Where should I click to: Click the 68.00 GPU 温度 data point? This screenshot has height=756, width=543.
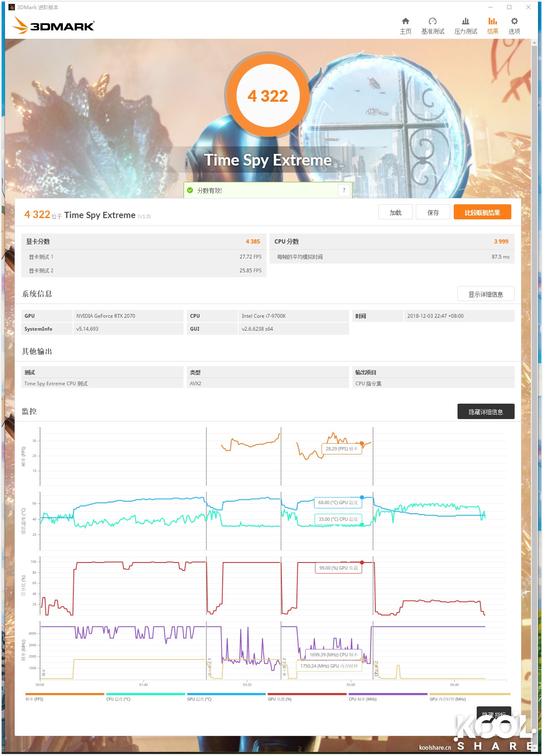[x=362, y=497]
